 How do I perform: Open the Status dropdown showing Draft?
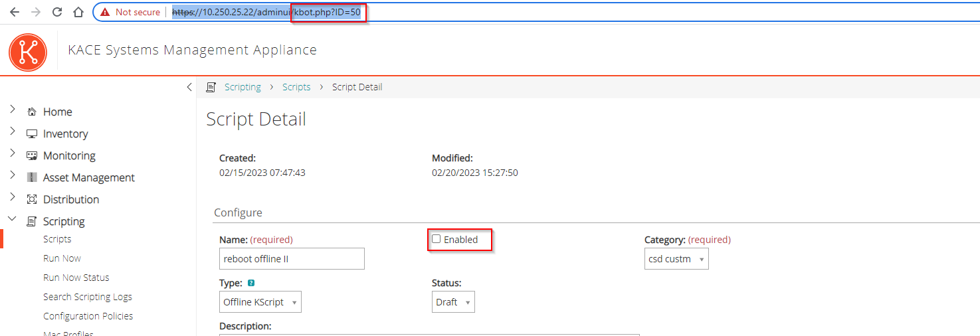(453, 302)
